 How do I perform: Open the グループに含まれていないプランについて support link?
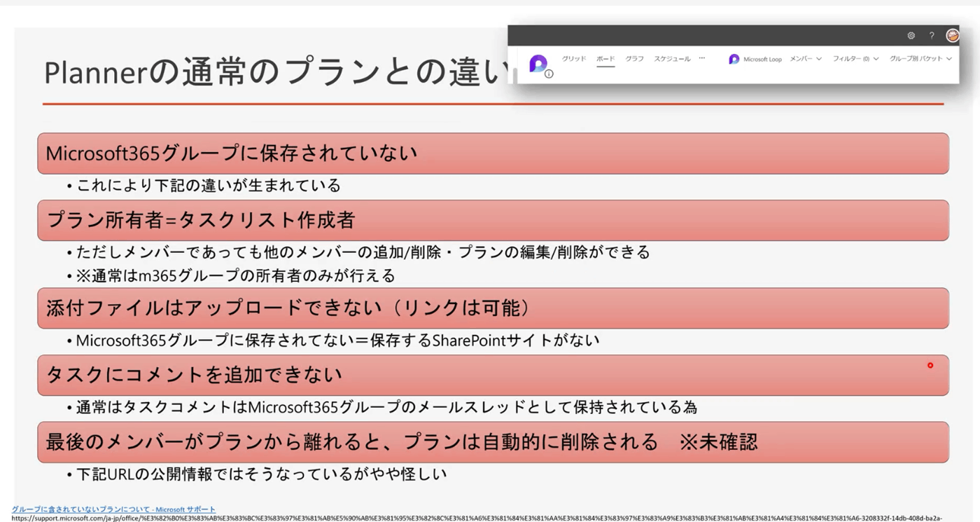pos(113,509)
